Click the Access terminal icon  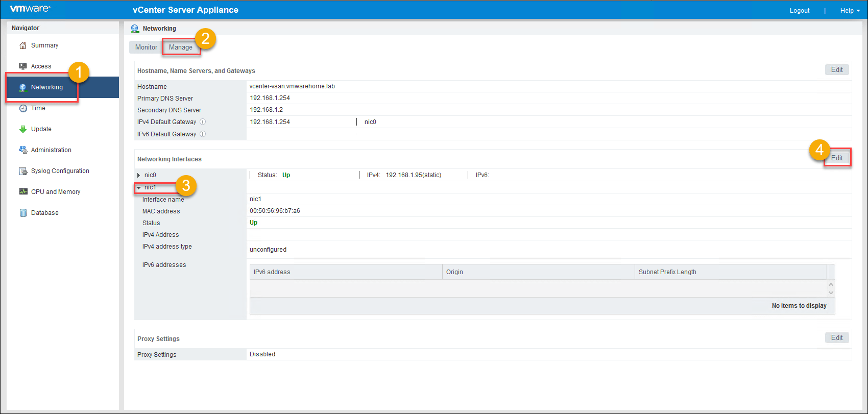22,66
